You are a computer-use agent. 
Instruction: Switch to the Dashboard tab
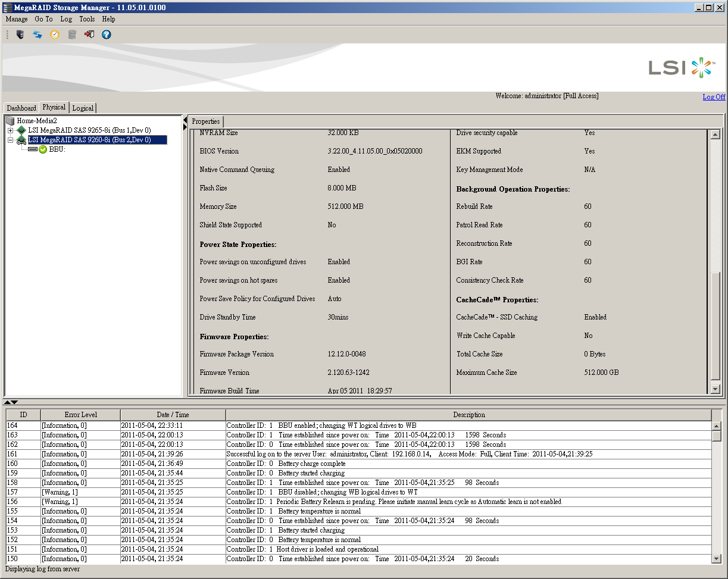21,108
